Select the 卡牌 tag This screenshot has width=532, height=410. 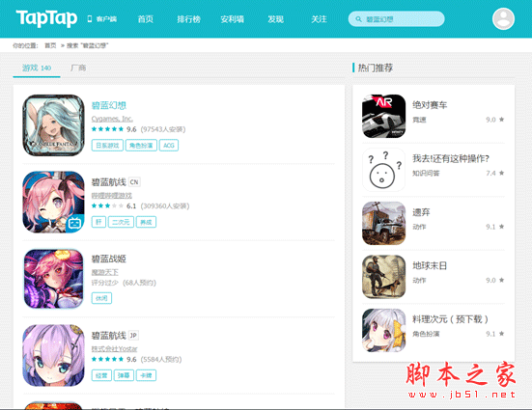146,375
